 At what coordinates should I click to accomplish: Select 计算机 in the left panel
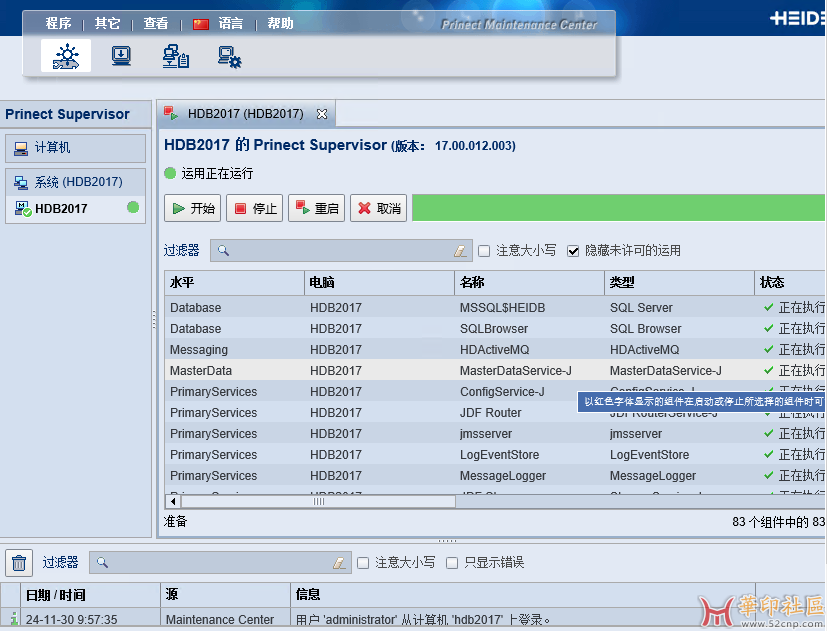click(x=75, y=148)
